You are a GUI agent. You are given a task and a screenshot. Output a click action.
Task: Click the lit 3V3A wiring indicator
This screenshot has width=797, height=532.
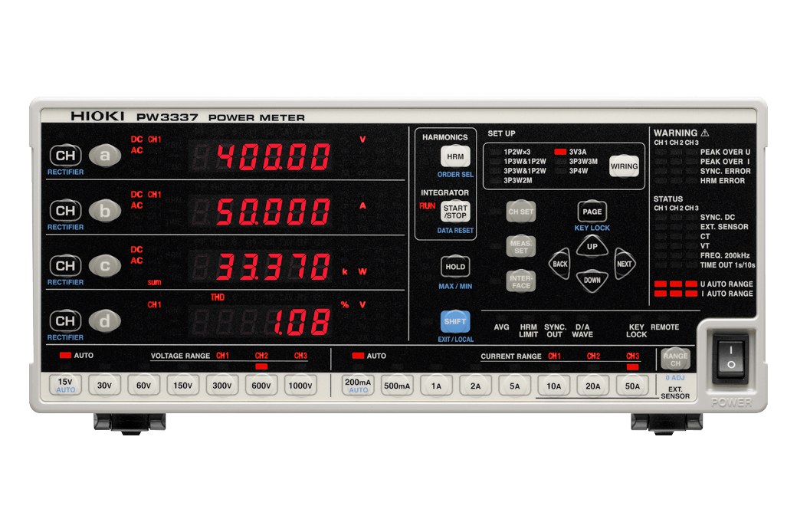click(x=560, y=152)
